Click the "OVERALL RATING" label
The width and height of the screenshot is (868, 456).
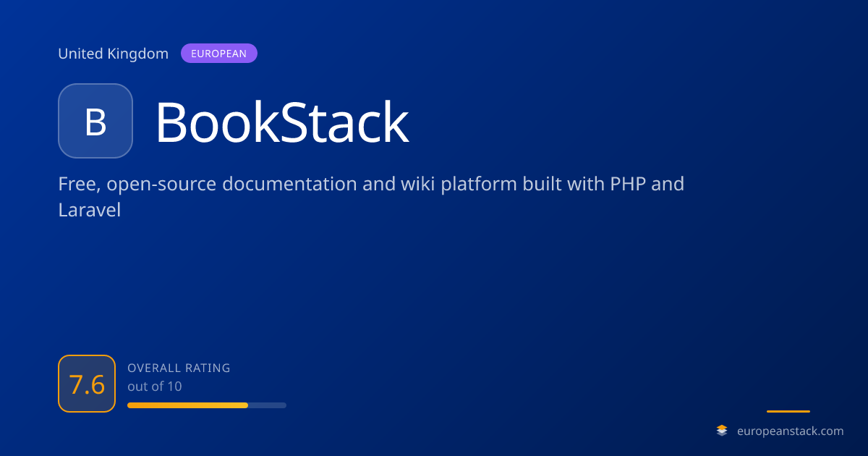179,368
